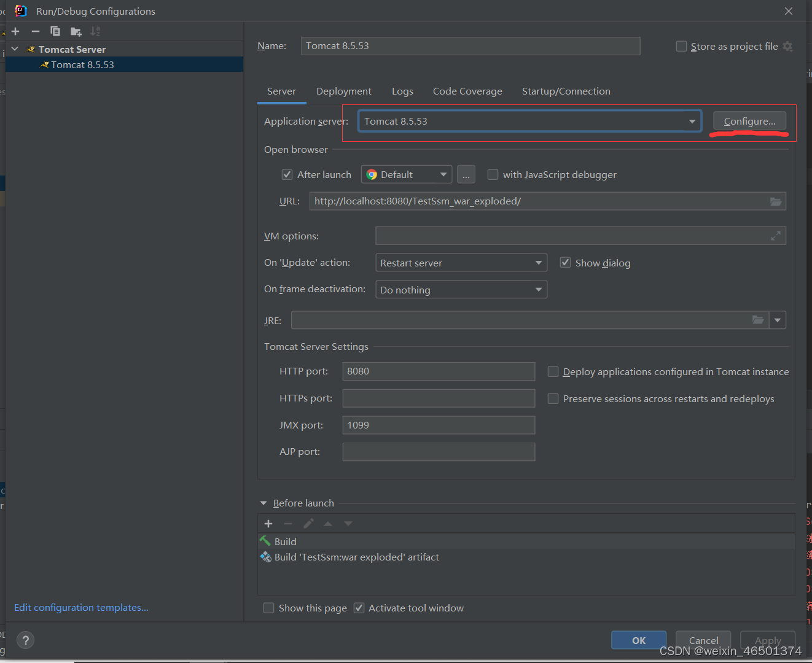
Task: Open Edit configuration templates link
Action: point(81,607)
